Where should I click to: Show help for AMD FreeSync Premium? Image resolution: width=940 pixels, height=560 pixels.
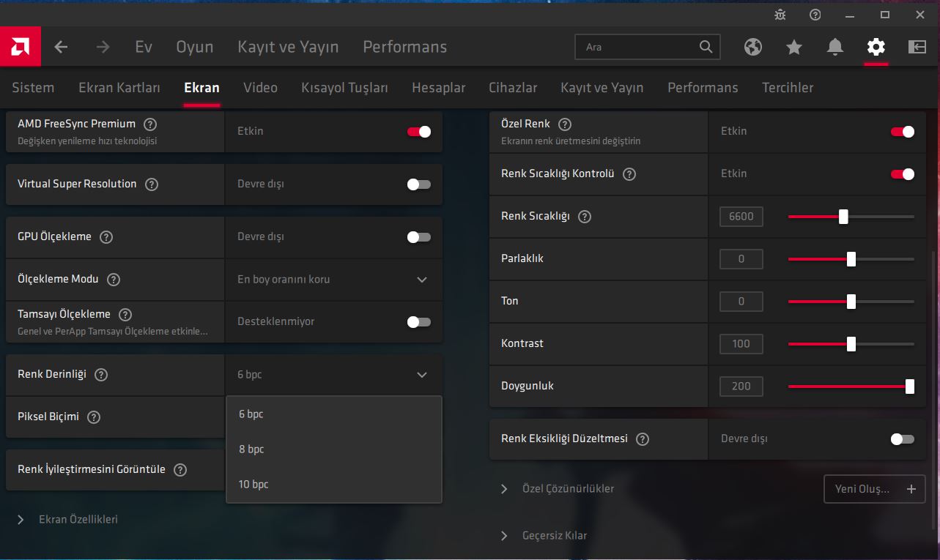click(150, 124)
